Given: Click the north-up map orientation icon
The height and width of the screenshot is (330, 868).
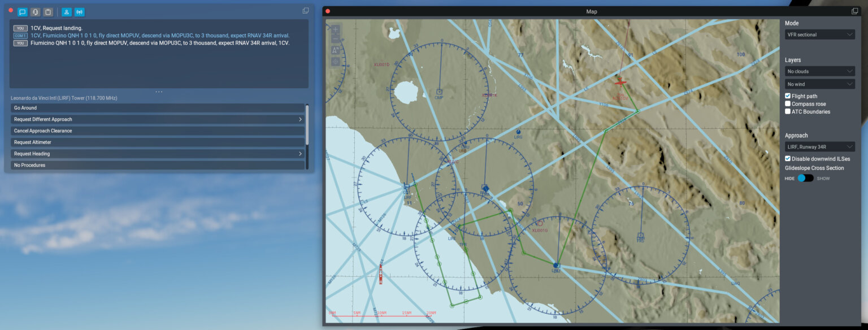Looking at the screenshot, I should [x=335, y=50].
